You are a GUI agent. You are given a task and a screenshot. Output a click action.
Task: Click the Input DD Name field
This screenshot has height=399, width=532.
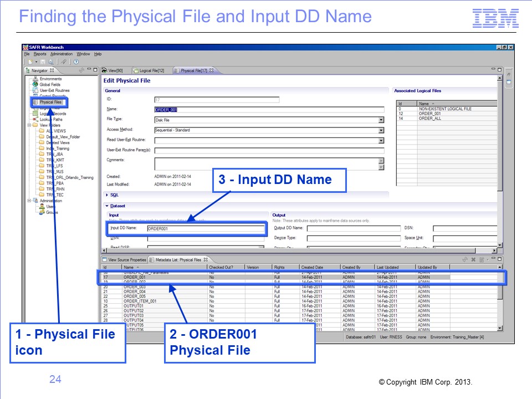click(206, 229)
